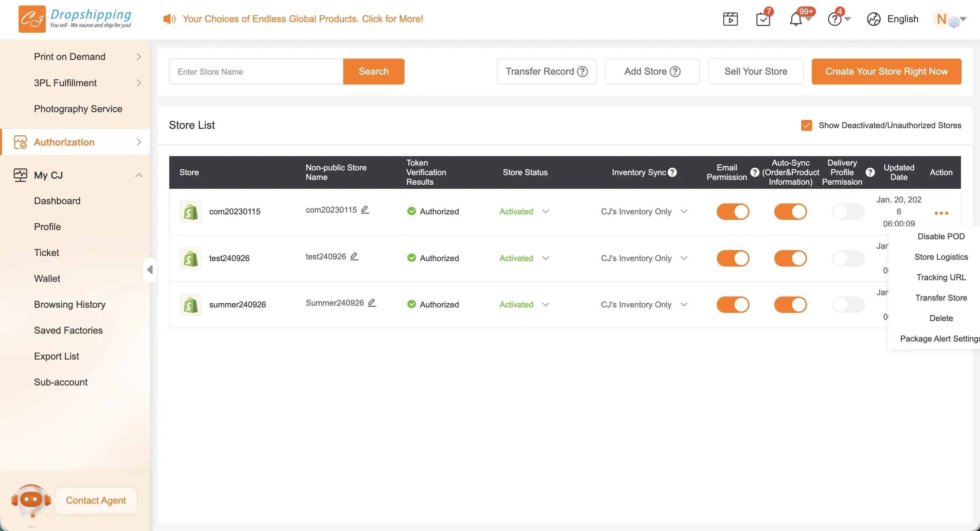The image size is (980, 531).
Task: Click Create Your Store Right Now button
Action: 886,72
